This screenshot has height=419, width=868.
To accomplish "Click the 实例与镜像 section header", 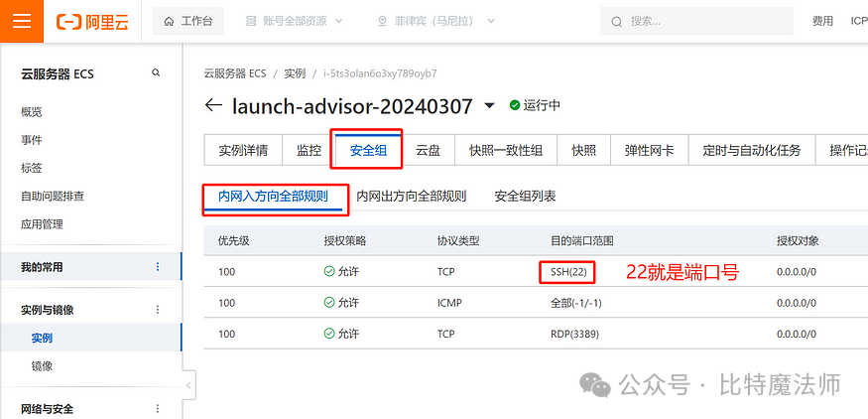I will [x=47, y=310].
